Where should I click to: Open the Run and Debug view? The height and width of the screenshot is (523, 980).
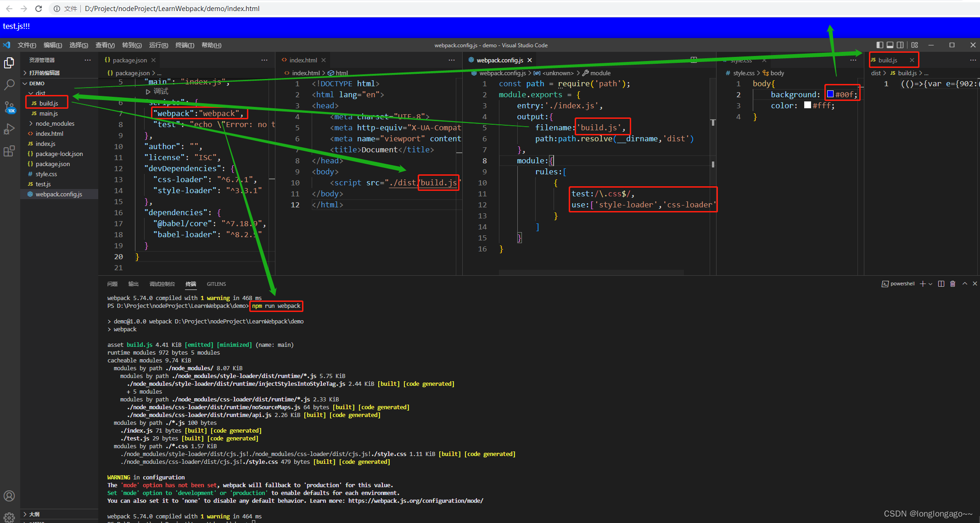(x=9, y=129)
